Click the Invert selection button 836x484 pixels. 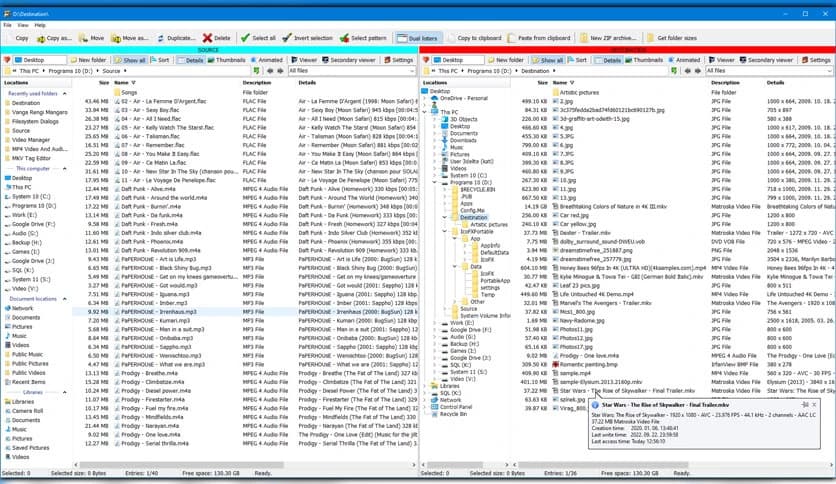[307, 37]
